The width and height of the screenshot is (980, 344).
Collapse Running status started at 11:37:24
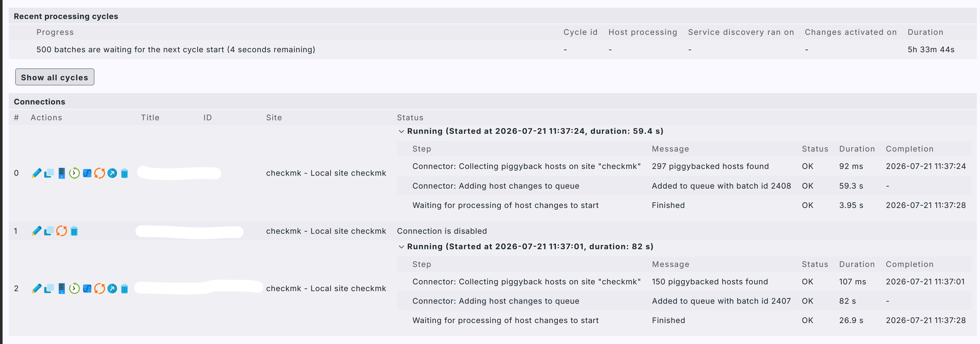[401, 131]
